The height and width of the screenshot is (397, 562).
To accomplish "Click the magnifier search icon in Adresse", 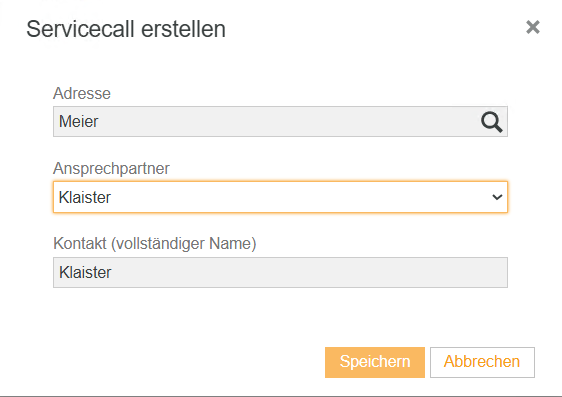I will [x=492, y=122].
